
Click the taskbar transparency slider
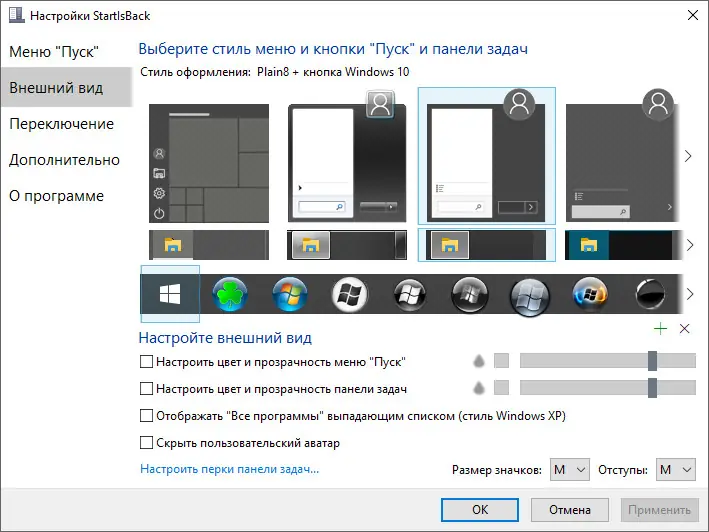(608, 388)
